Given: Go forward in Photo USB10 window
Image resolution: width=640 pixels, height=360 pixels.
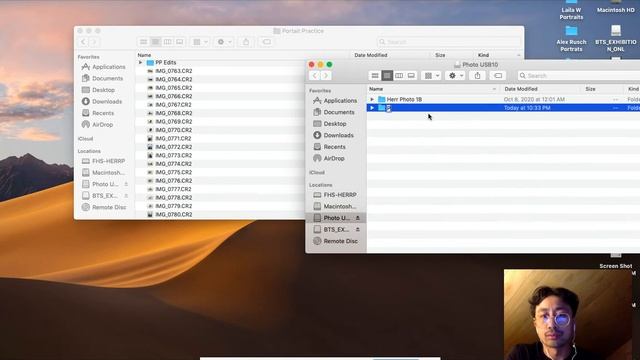Looking at the screenshot, I should tap(326, 76).
